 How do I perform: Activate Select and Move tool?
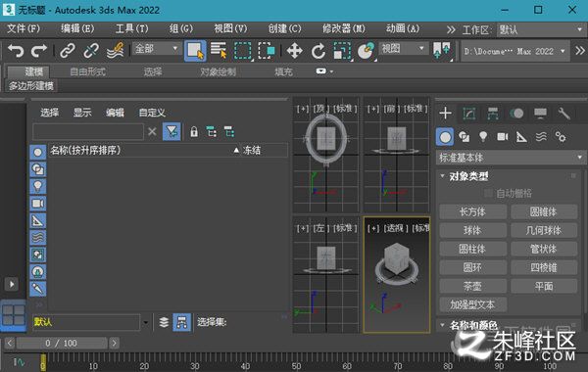294,51
